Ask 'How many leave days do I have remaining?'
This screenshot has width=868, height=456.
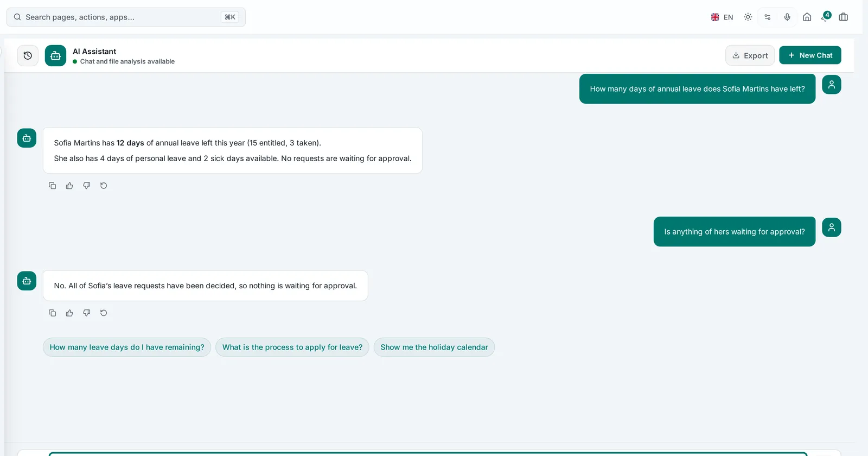click(x=127, y=347)
